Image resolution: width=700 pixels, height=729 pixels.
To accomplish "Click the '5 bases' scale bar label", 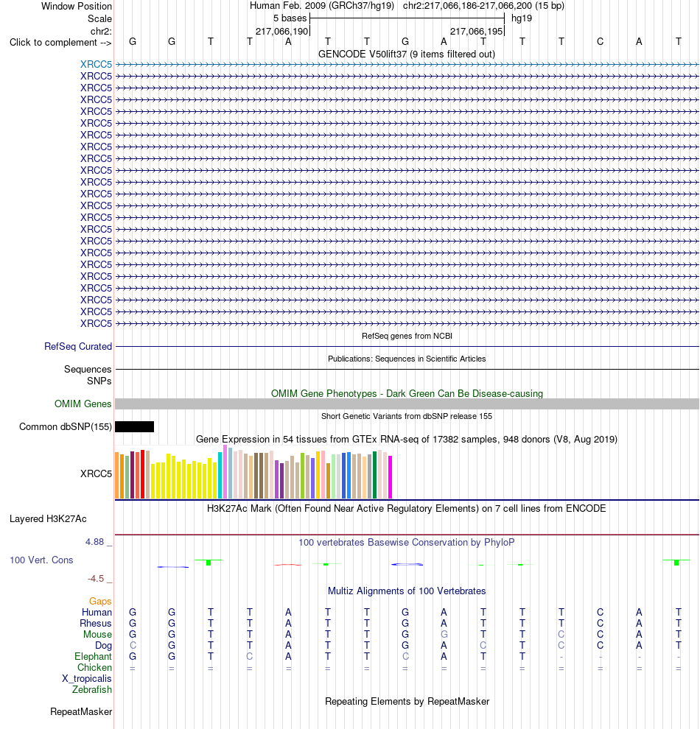I will click(290, 18).
